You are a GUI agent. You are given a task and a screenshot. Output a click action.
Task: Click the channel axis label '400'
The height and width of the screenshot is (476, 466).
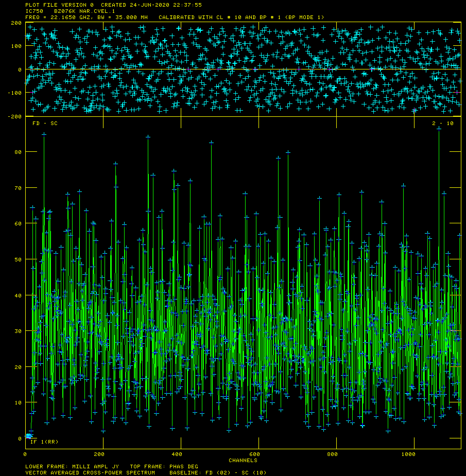[177, 454]
